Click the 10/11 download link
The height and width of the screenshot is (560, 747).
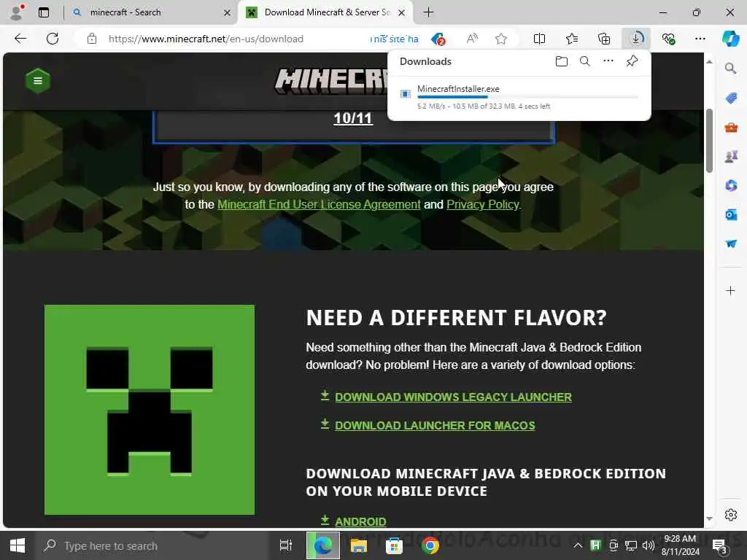pyautogui.click(x=353, y=118)
